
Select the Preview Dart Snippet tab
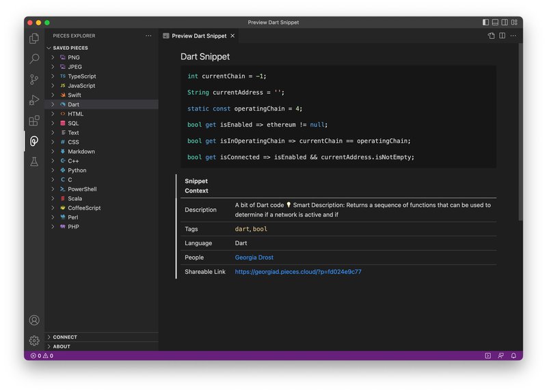199,36
